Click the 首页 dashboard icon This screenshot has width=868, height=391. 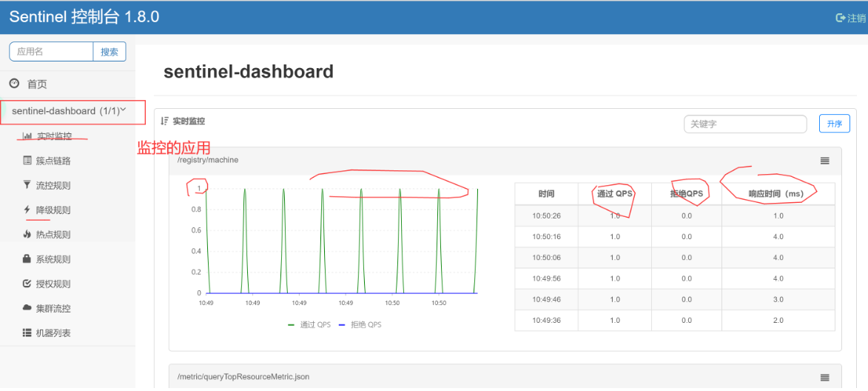coord(14,84)
